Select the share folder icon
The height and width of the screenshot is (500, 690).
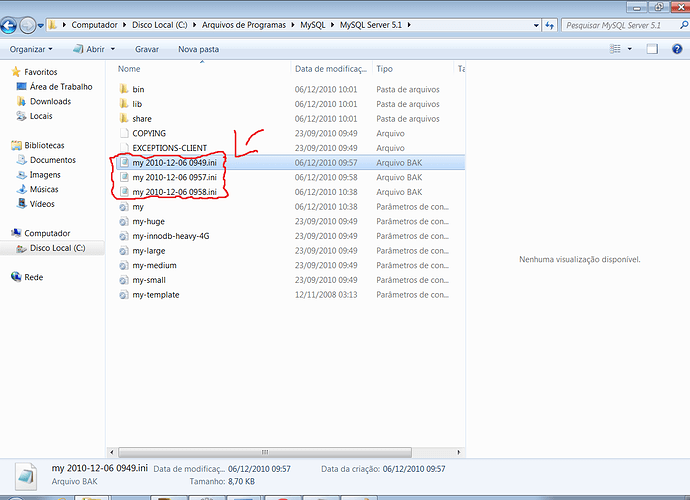tap(124, 118)
